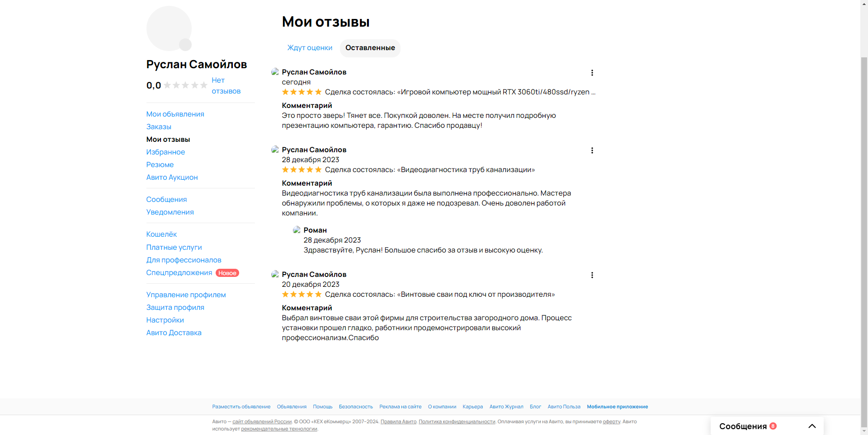
Task: Open Спецпредложения marked Новое
Action: click(179, 272)
